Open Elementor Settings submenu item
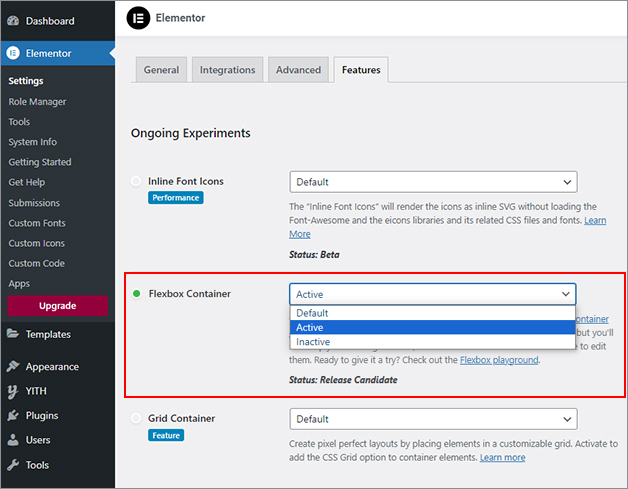 pyautogui.click(x=26, y=80)
